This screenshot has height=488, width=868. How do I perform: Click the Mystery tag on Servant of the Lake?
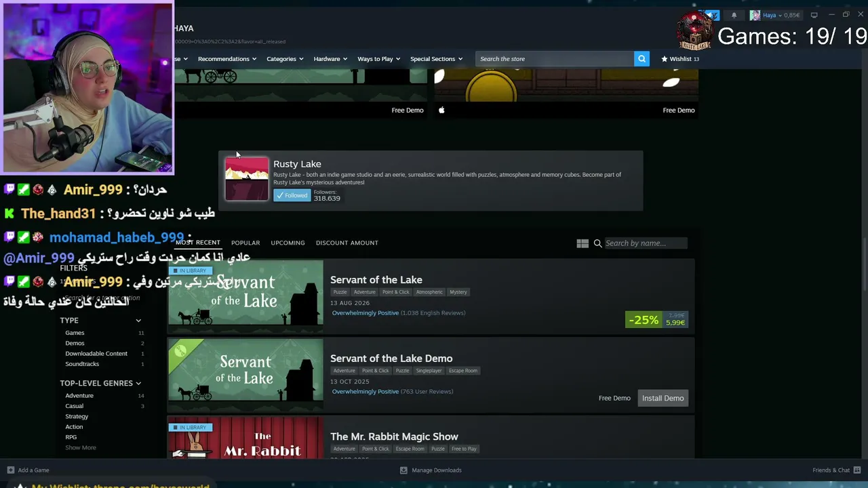coord(458,292)
